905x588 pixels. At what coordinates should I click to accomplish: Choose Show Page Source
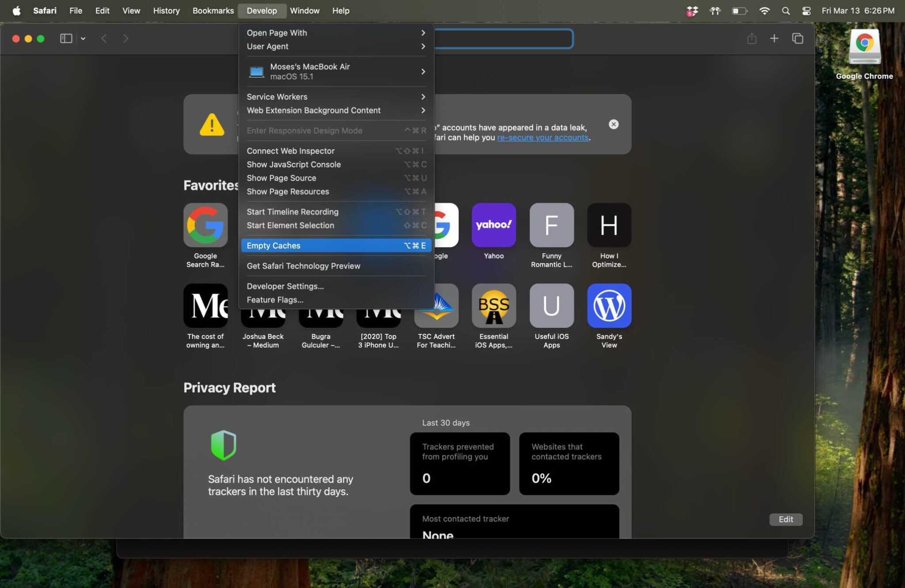click(336, 178)
